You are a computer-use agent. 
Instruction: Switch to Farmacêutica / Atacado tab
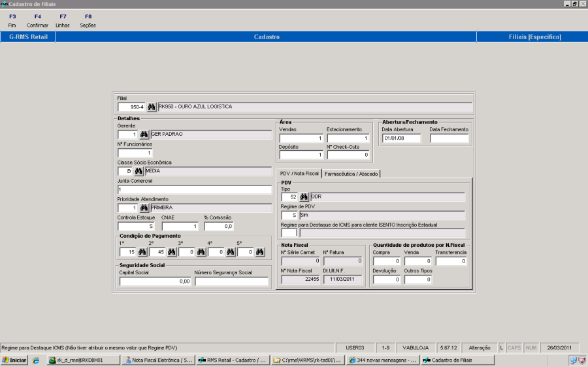351,174
